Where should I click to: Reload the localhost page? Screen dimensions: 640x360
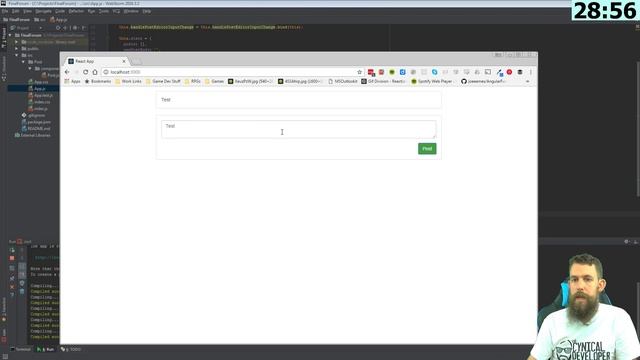pyautogui.click(x=85, y=72)
